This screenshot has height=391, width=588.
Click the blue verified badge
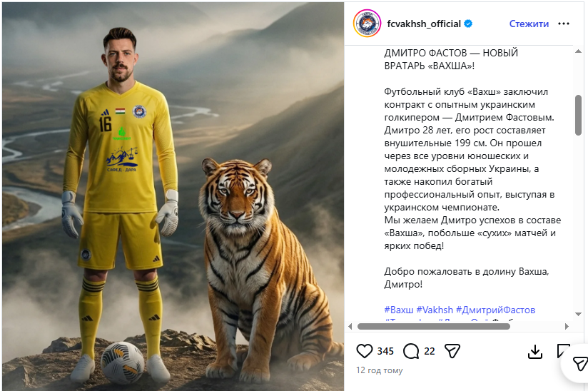pos(468,24)
